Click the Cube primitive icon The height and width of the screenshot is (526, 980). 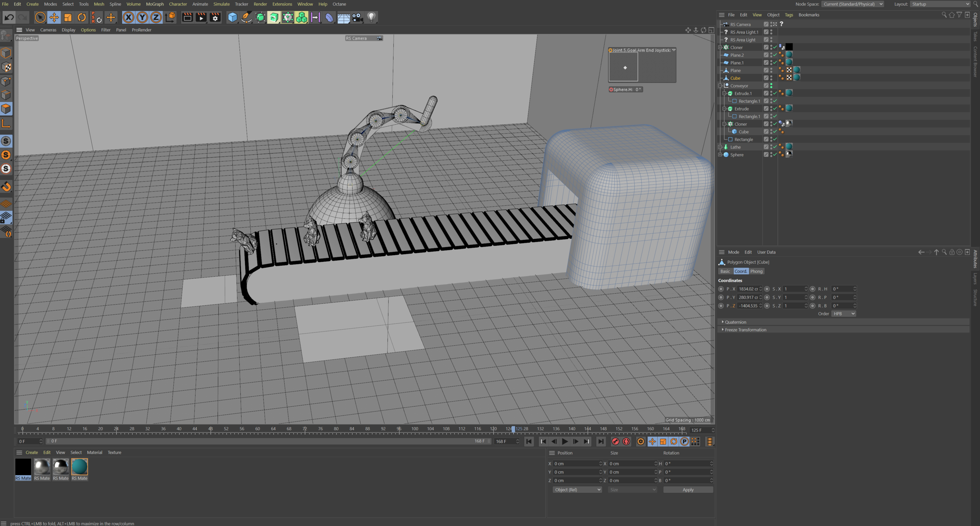pyautogui.click(x=232, y=17)
